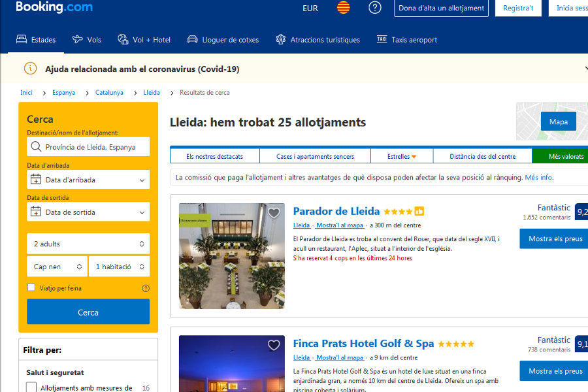Click the 1.652 comentaris text
This screenshot has width=588, height=392.
(546, 217)
